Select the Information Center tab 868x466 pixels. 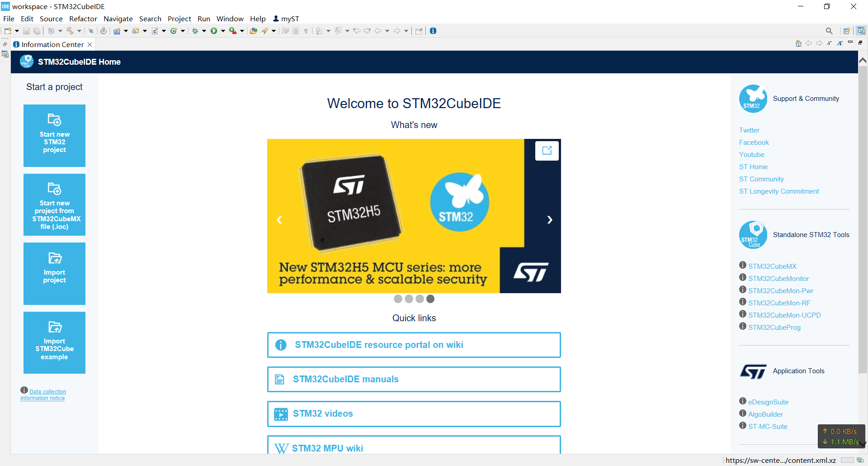(52, 44)
